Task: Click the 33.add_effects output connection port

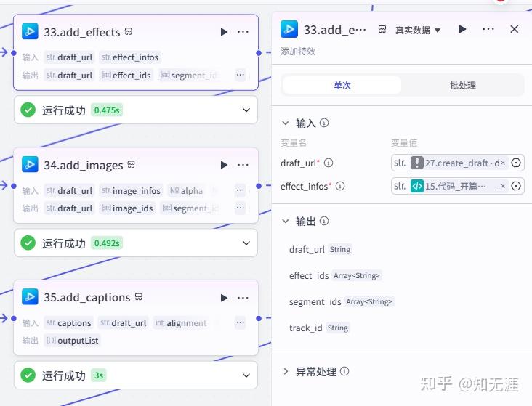Action: click(259, 53)
